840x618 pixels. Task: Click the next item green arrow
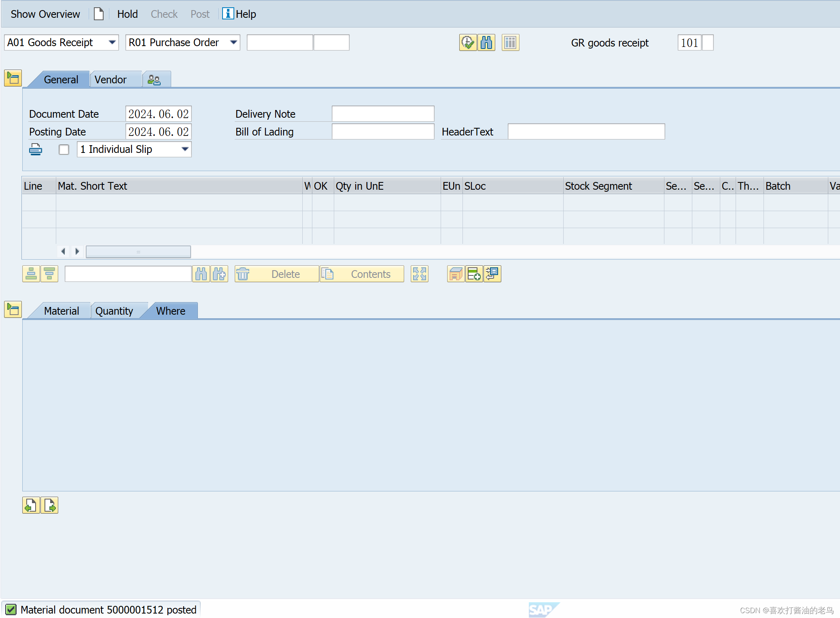[x=49, y=505]
